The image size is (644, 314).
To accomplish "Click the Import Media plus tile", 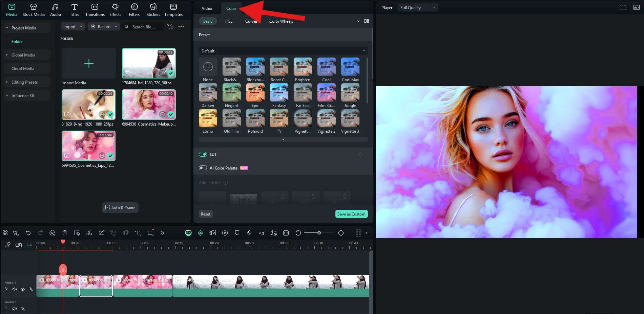I will 89,63.
